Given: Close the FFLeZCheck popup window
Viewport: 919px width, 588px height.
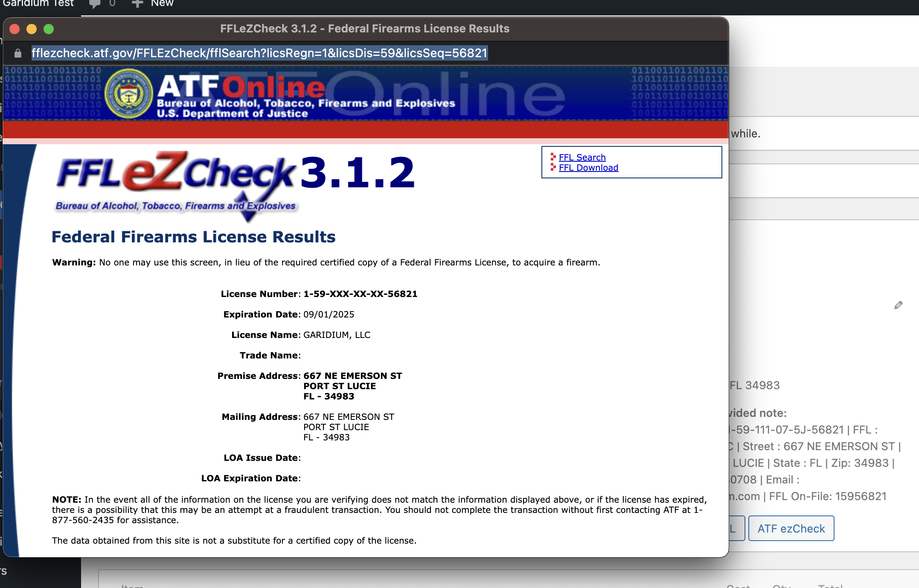Looking at the screenshot, I should tap(15, 29).
